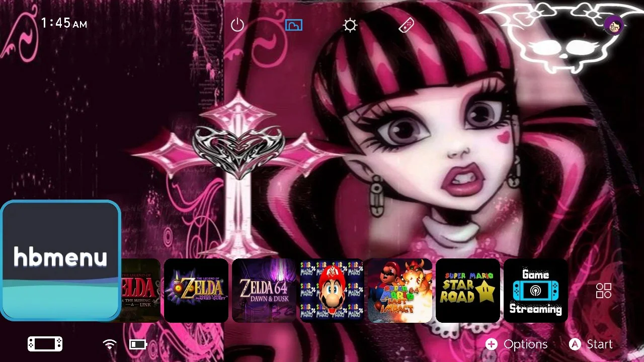Image resolution: width=644 pixels, height=362 pixels.
Task: Click the Wi-Fi signal indicator
Action: (110, 344)
